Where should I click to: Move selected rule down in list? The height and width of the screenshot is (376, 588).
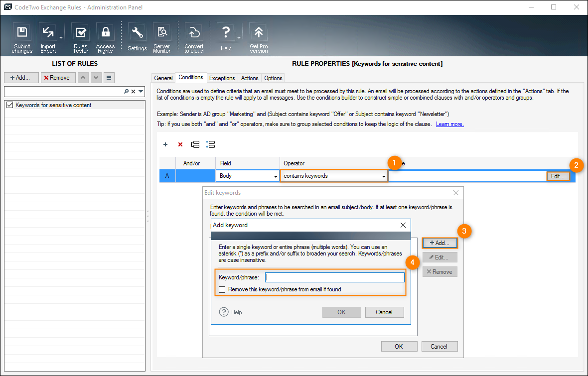(96, 78)
